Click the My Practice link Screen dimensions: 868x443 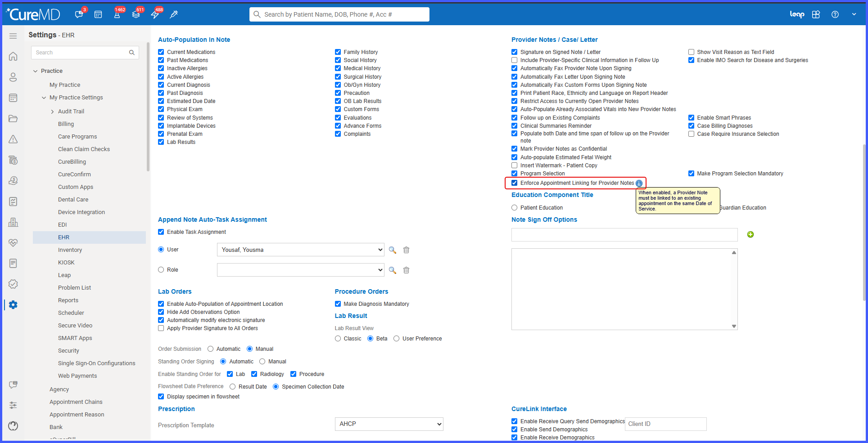[x=65, y=85]
